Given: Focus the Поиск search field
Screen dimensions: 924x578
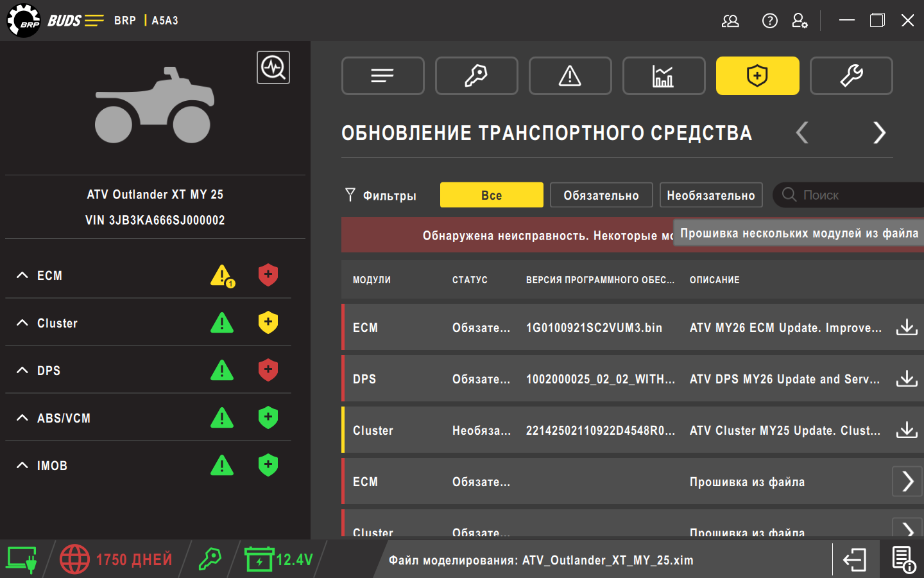Looking at the screenshot, I should 848,195.
